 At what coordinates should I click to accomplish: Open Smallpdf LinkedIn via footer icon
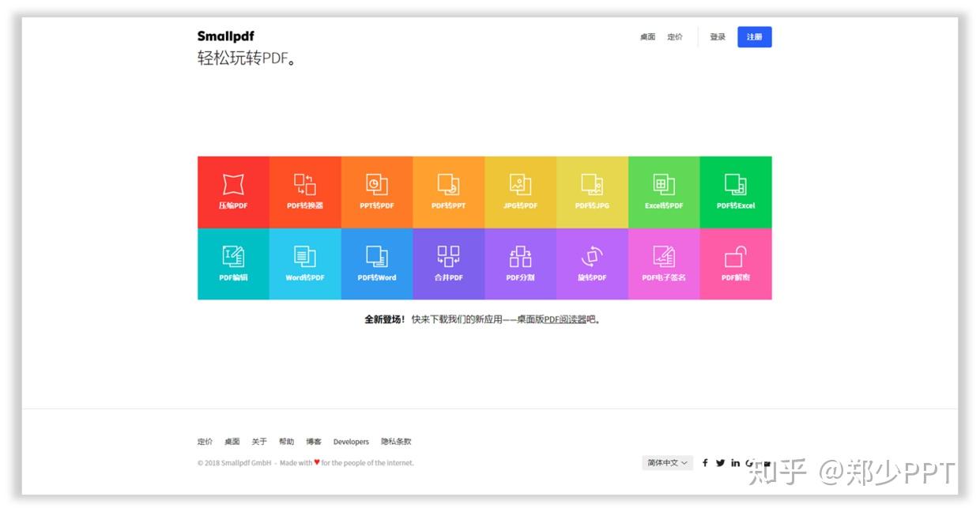(x=736, y=463)
